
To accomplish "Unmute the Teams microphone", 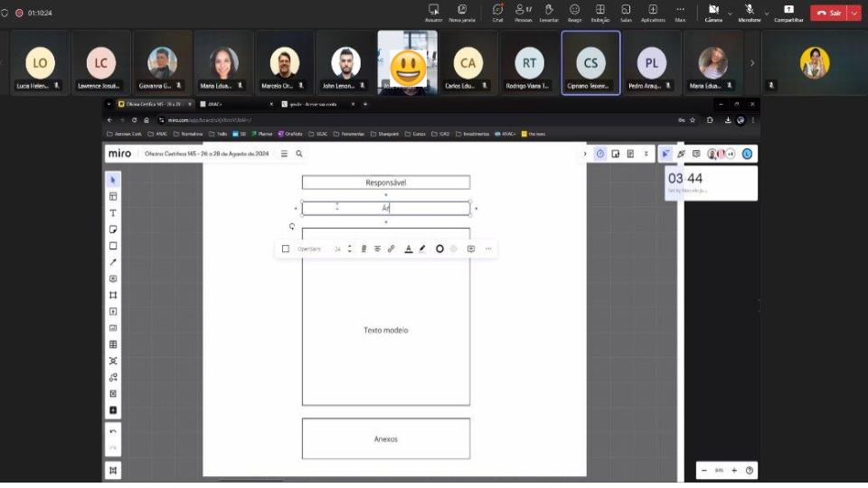I will click(749, 12).
